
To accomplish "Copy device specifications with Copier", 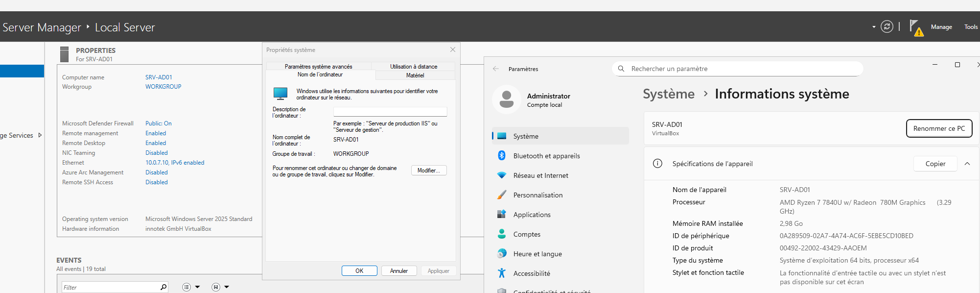I will coord(935,164).
